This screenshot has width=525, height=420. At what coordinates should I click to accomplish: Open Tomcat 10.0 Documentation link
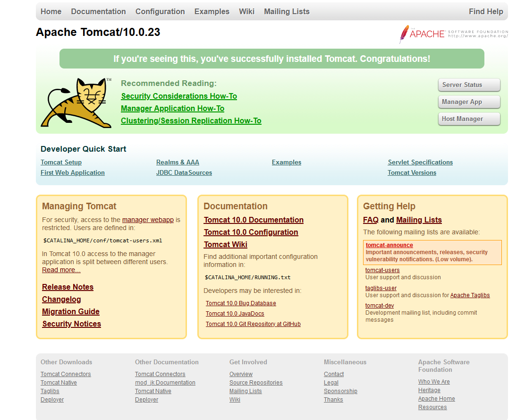tap(254, 220)
